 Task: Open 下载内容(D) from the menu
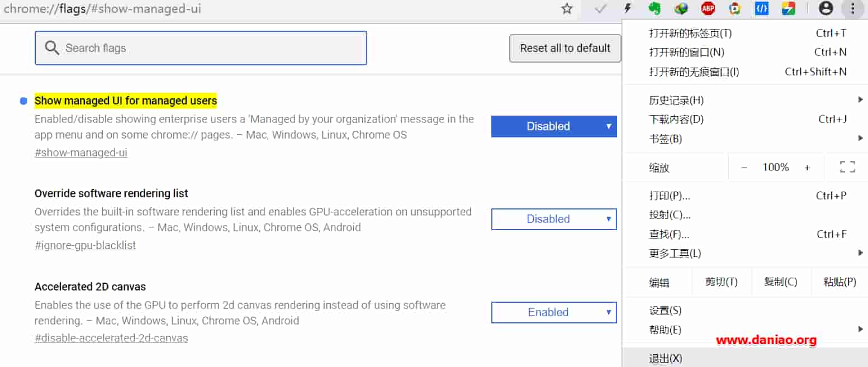click(744, 119)
